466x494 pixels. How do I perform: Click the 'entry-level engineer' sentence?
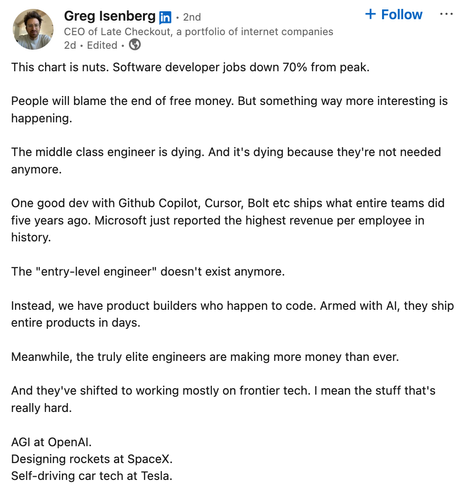click(x=148, y=271)
